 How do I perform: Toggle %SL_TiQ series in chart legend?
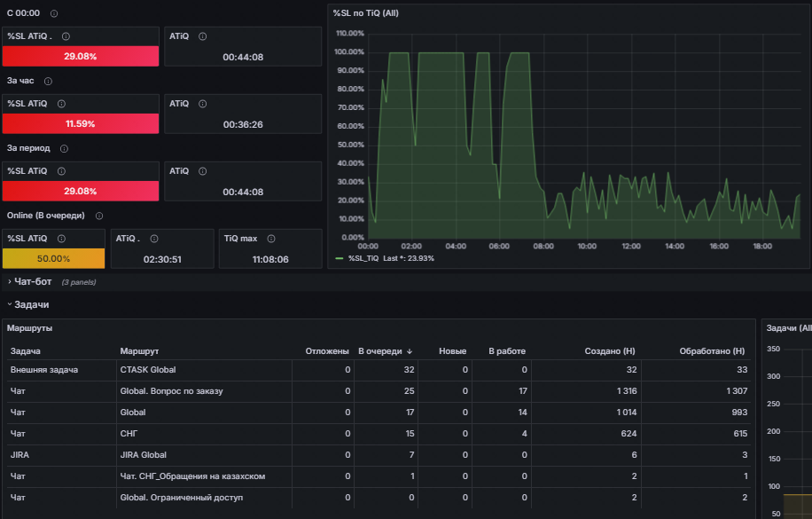(x=363, y=258)
